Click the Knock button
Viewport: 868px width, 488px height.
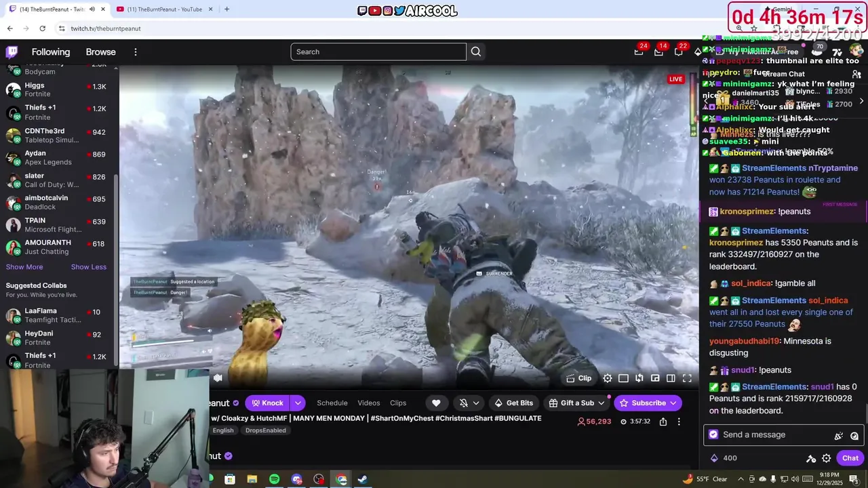pos(268,403)
